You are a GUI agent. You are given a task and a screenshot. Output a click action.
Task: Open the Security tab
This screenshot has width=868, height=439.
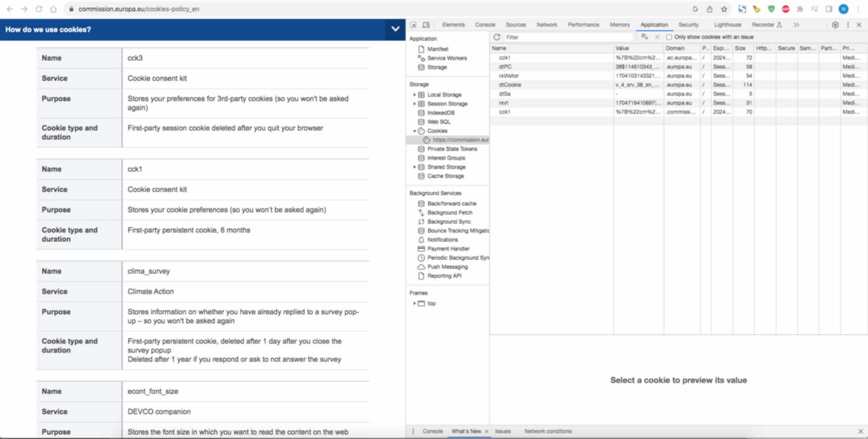pos(689,25)
